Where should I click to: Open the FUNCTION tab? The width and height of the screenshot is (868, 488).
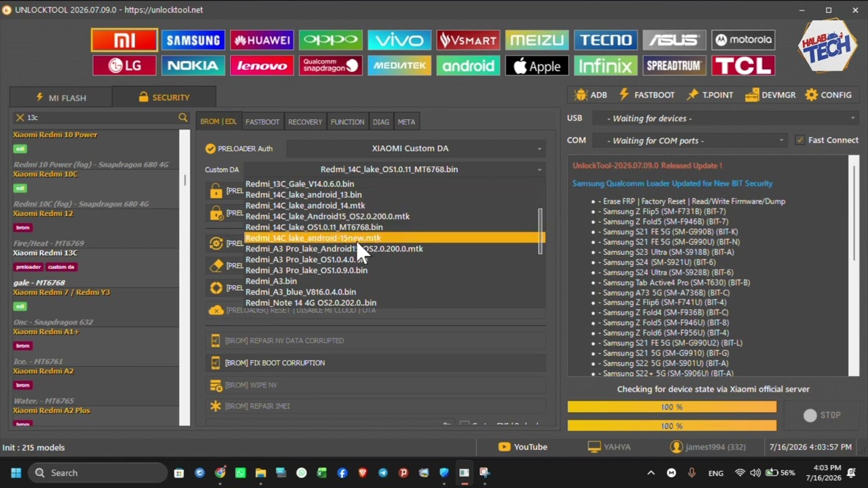(347, 122)
